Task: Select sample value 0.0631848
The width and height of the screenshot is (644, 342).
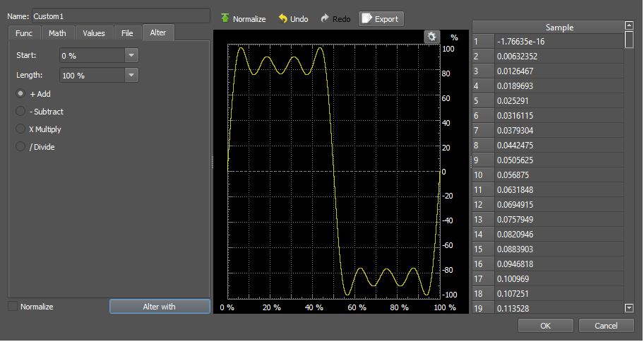Action: 559,190
